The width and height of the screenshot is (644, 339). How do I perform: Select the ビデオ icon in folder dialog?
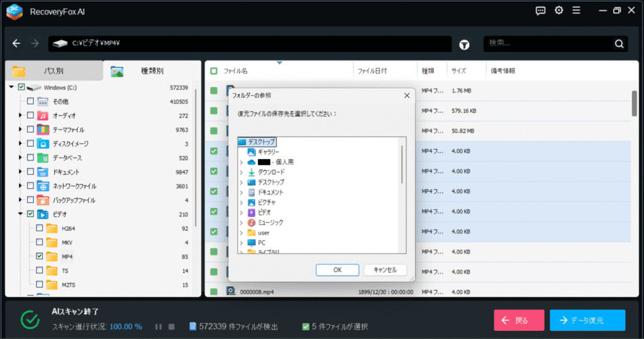tap(252, 213)
